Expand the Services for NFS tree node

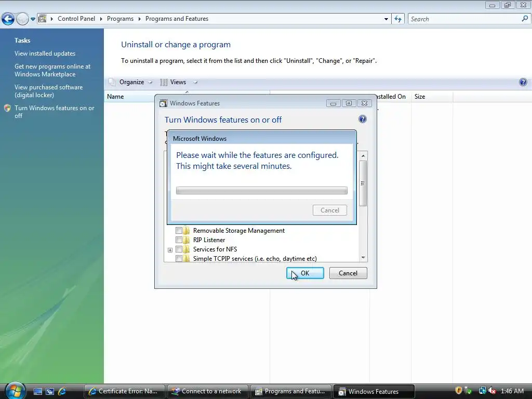(x=170, y=250)
